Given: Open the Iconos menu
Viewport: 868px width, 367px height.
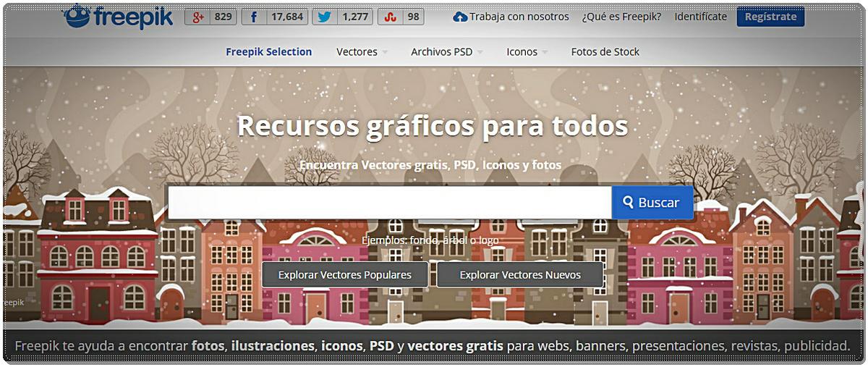Looking at the screenshot, I should click(x=522, y=52).
